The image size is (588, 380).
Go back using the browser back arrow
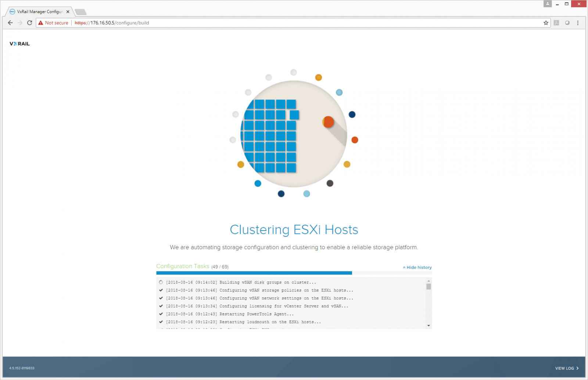point(10,23)
